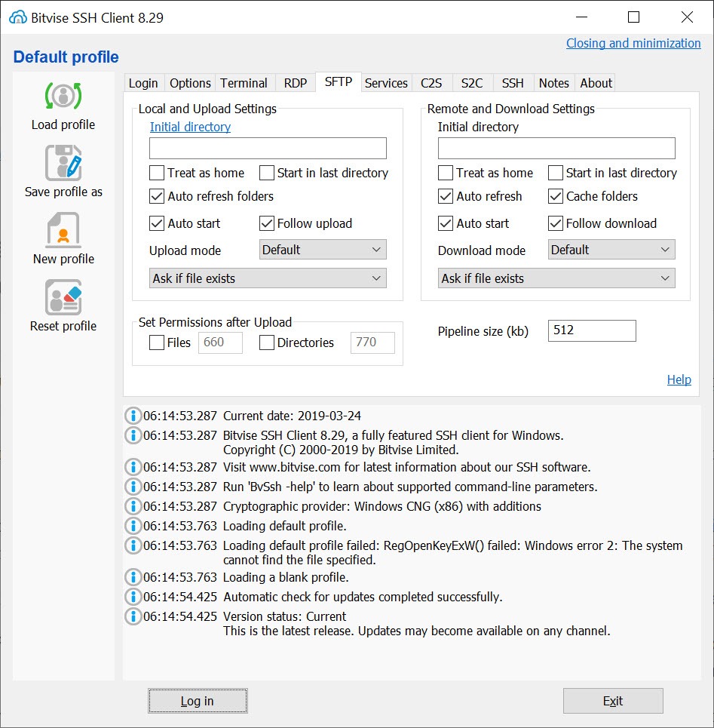The width and height of the screenshot is (714, 728).
Task: Click the remote Initial directory text field
Action: [556, 148]
